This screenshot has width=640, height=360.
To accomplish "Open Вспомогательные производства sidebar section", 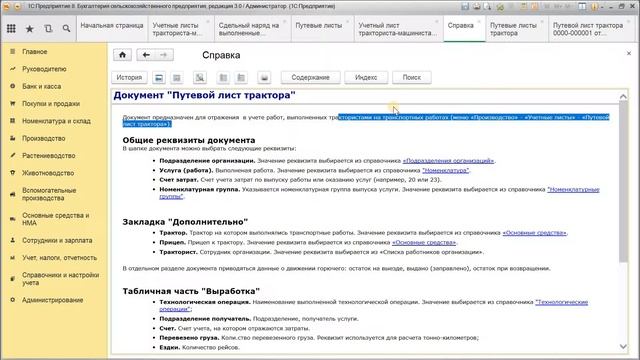I will 55,194.
